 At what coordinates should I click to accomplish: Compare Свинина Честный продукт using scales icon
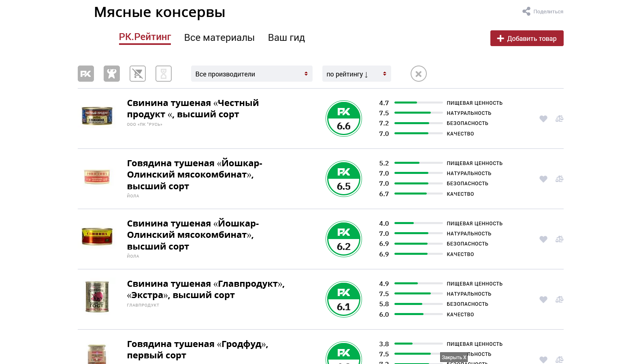(559, 119)
